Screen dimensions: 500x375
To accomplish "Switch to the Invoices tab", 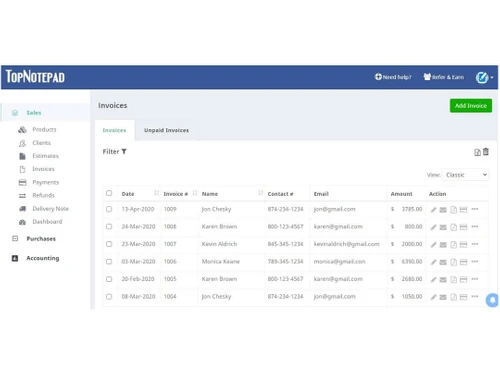I will [x=114, y=130].
